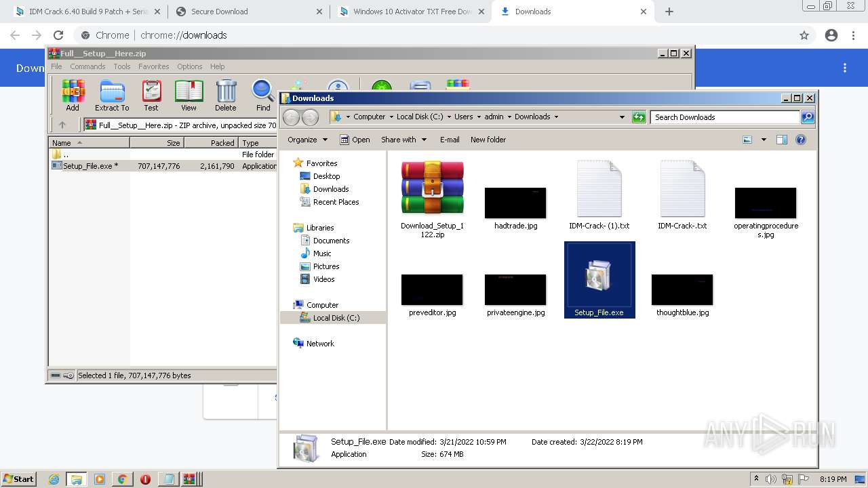The height and width of the screenshot is (488, 868).
Task: Expand view options arrow in Explorer
Action: tap(764, 140)
